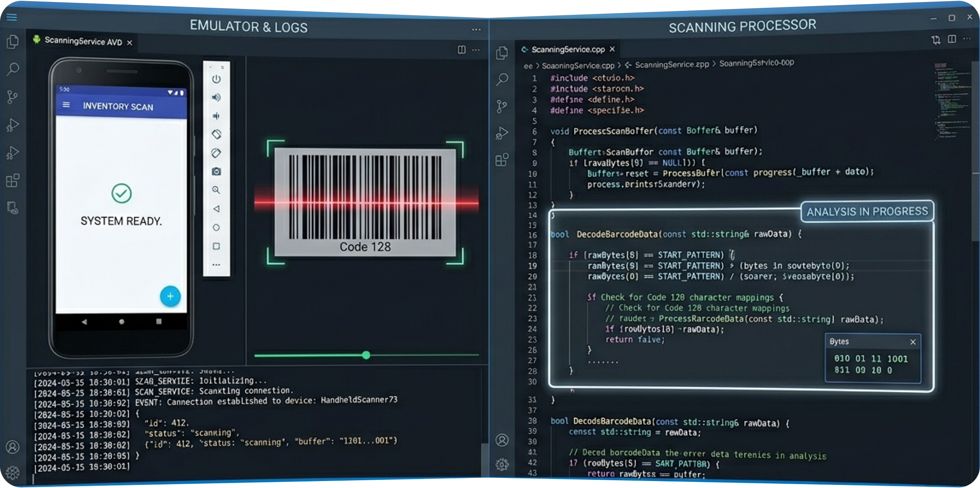Open Search in left window activity bar
This screenshot has width=980, height=488.
tap(13, 69)
